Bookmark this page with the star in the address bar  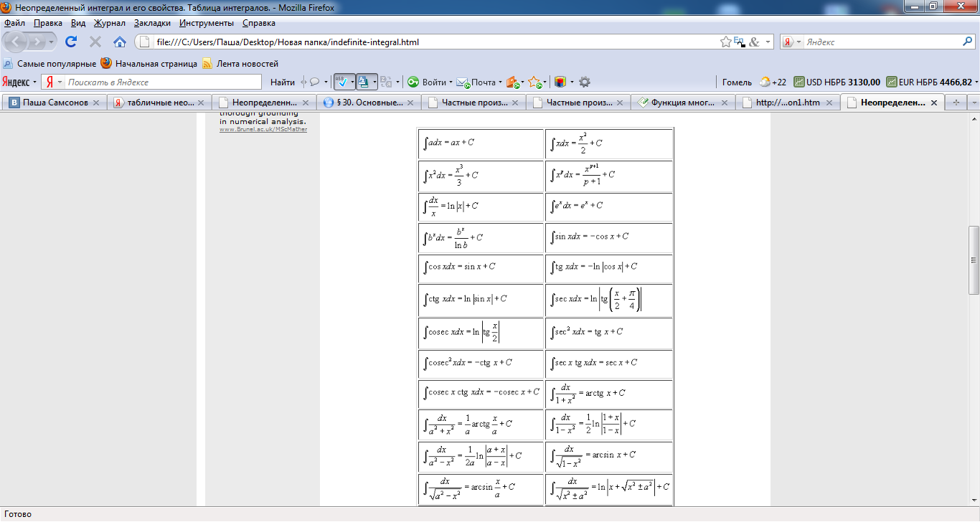726,42
